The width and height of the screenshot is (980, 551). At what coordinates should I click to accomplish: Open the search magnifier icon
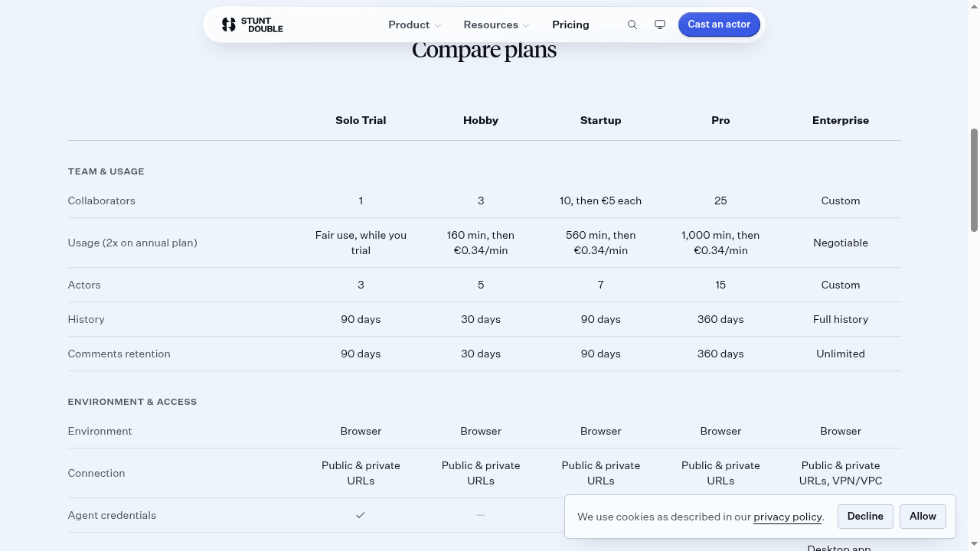pyautogui.click(x=632, y=24)
